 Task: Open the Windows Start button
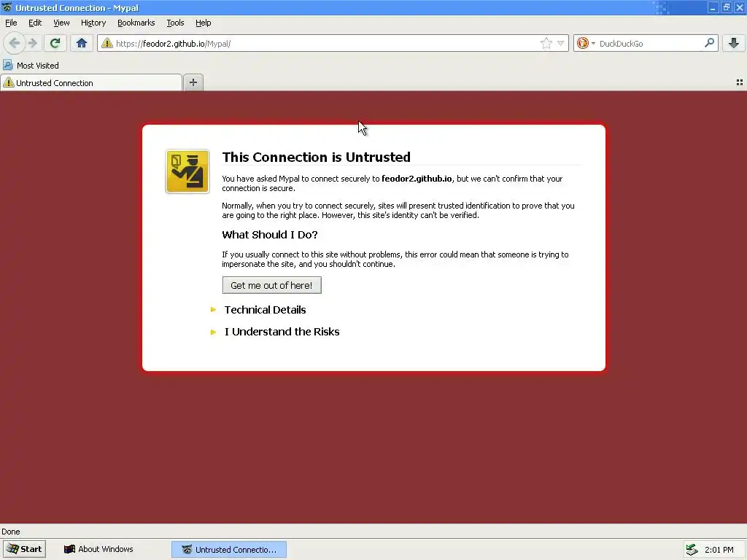click(x=24, y=549)
